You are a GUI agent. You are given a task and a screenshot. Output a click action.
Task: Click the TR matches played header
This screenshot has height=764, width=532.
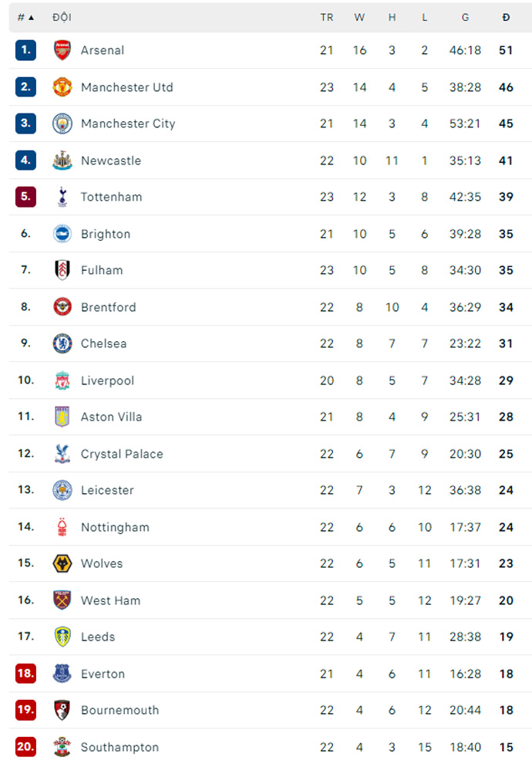point(327,17)
